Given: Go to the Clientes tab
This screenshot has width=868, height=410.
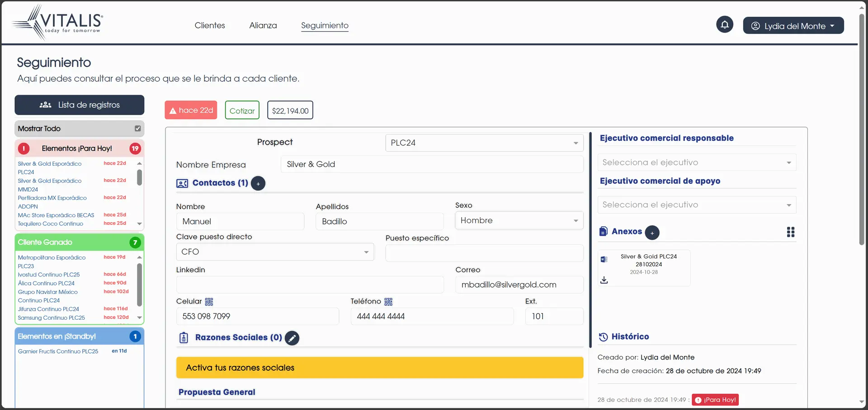Looking at the screenshot, I should (210, 25).
